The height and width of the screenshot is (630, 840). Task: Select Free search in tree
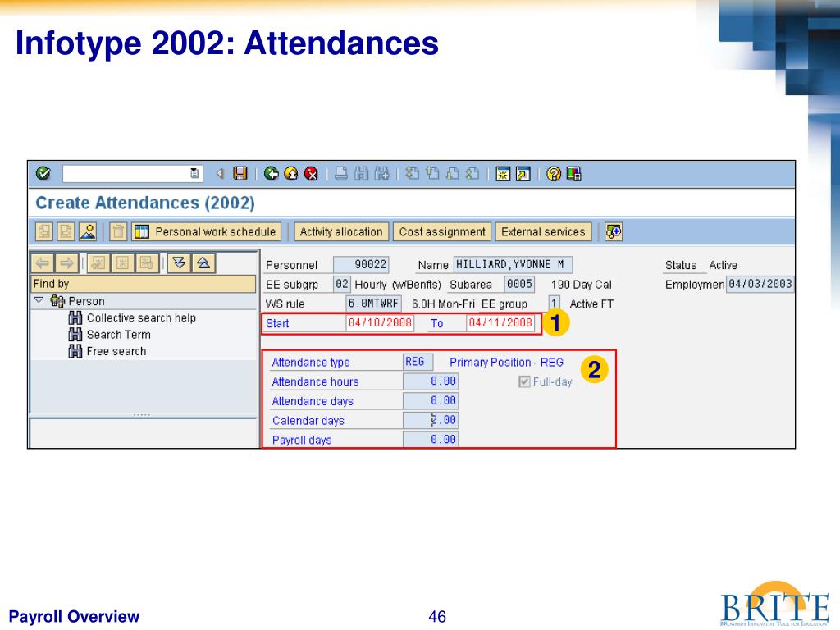pyautogui.click(x=116, y=351)
